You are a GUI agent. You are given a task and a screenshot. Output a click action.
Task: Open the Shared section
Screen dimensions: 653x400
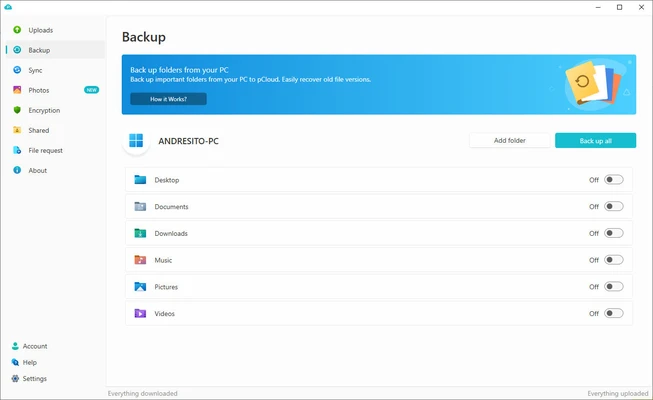(x=55, y=130)
